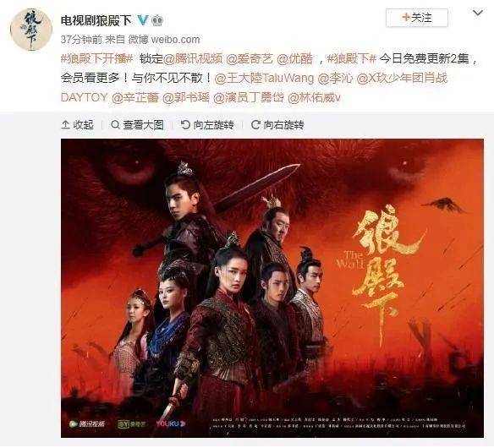
Task: Click the 狼殿下 poster image
Action: pyautogui.click(x=272, y=288)
